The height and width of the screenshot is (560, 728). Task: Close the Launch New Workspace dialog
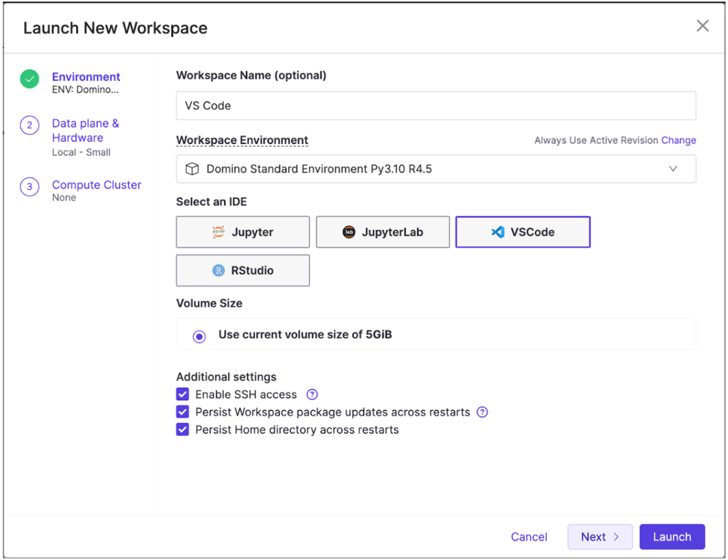tap(702, 26)
